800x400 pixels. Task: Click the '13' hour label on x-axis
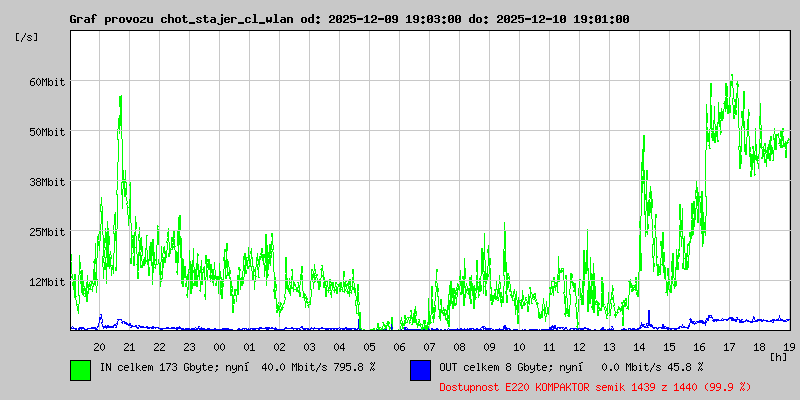pyautogui.click(x=610, y=347)
